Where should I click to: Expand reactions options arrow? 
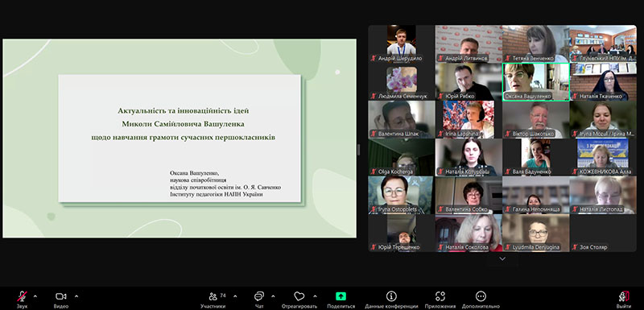tap(315, 296)
